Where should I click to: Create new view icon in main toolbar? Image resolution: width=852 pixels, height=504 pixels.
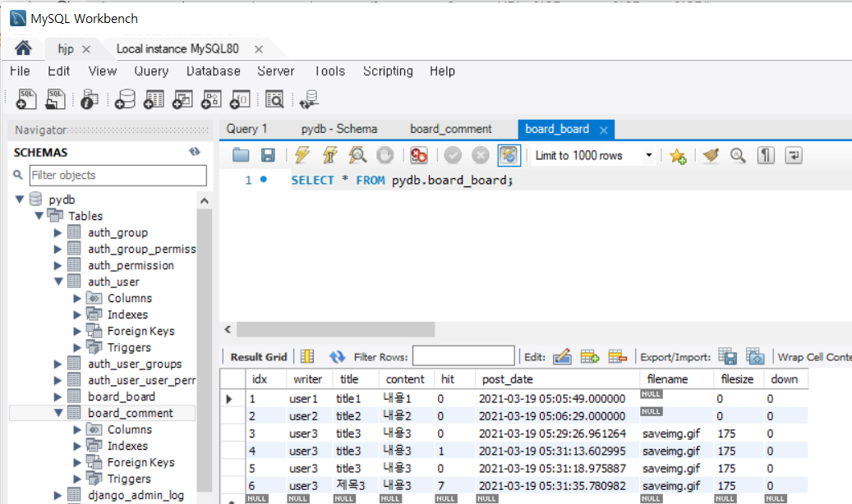pyautogui.click(x=182, y=99)
